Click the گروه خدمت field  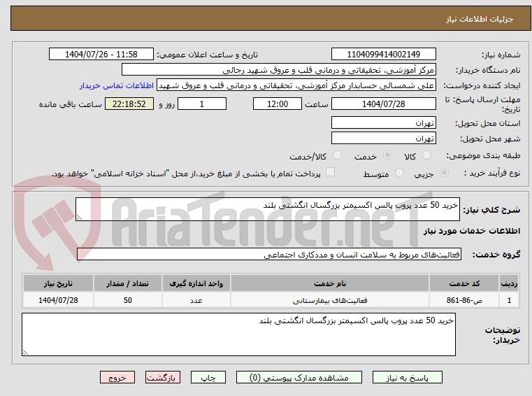point(268,255)
